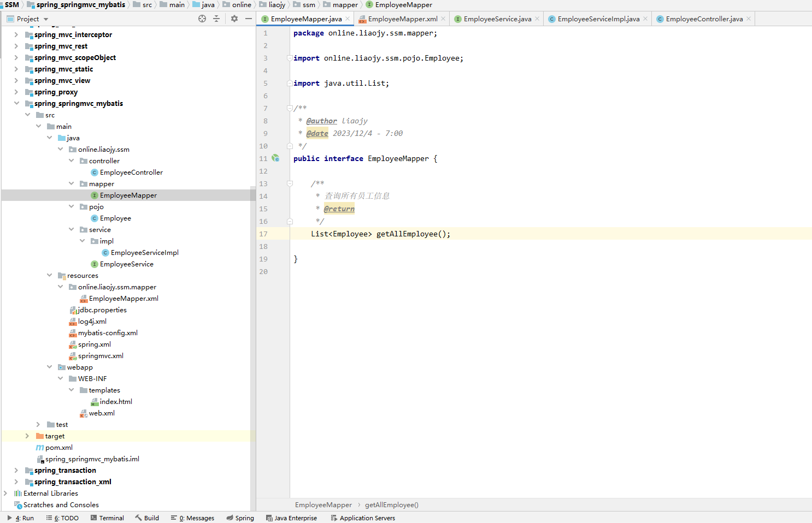Switch to EmployeeService.java tab
Image resolution: width=812 pixels, height=523 pixels.
pos(497,19)
